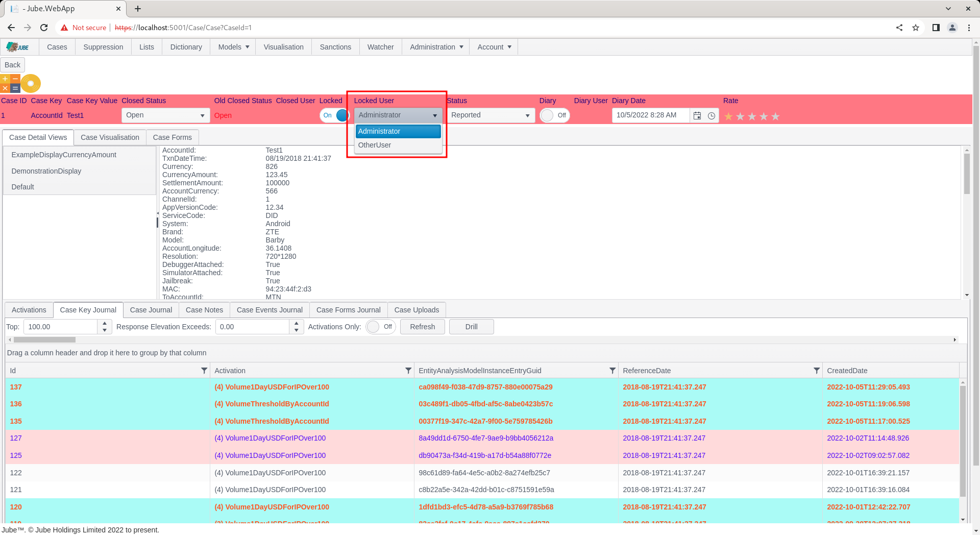The height and width of the screenshot is (535, 980).
Task: Reload the browser page
Action: point(44,28)
